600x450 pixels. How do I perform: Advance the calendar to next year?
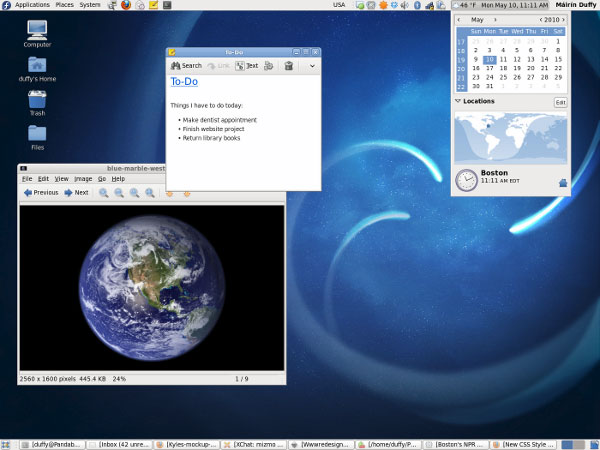tap(565, 19)
